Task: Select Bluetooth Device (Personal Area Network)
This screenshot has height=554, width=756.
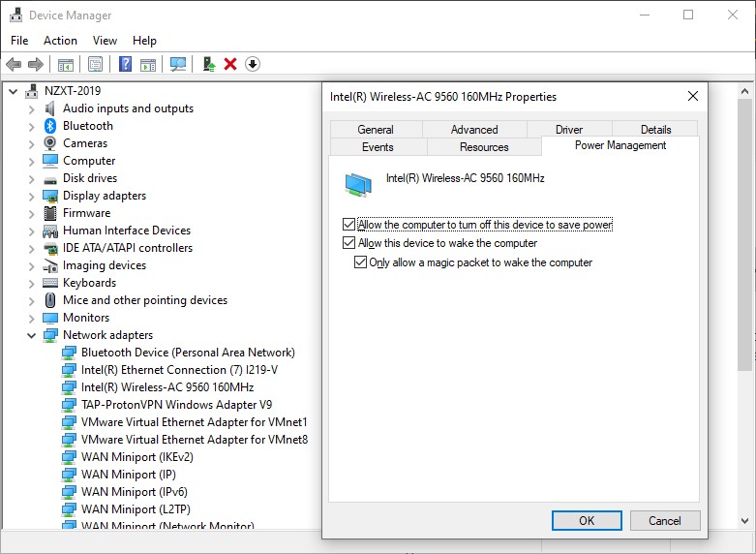Action: [x=188, y=353]
